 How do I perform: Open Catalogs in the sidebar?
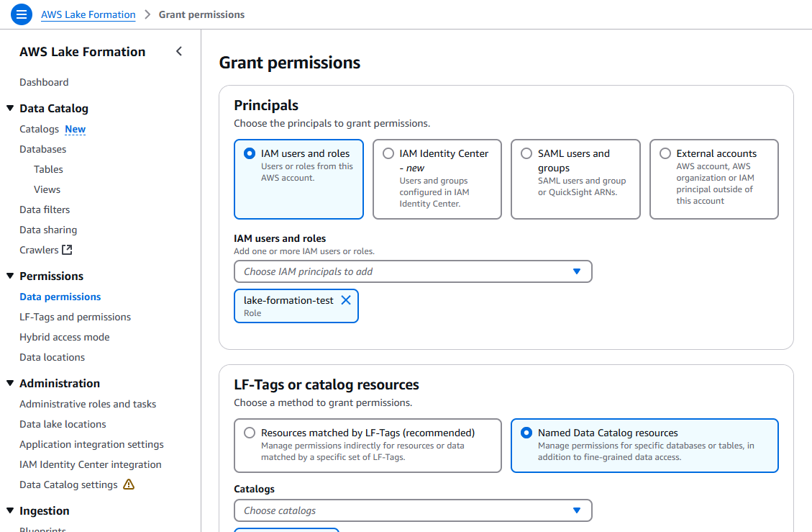(40, 129)
